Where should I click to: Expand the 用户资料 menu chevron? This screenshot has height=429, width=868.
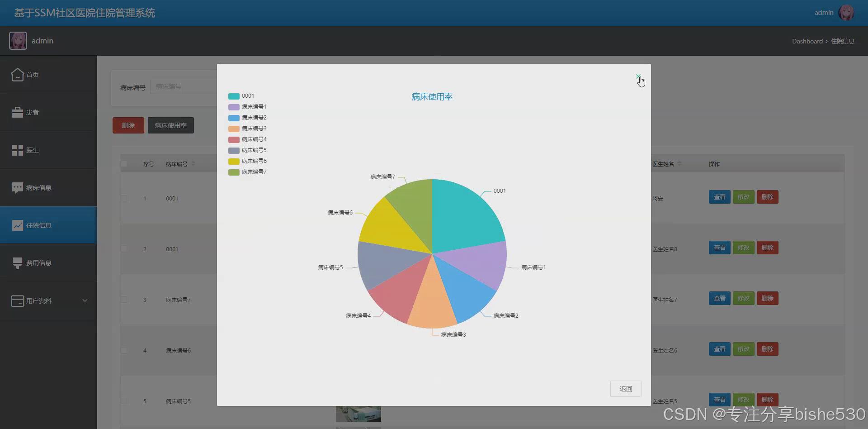click(85, 300)
